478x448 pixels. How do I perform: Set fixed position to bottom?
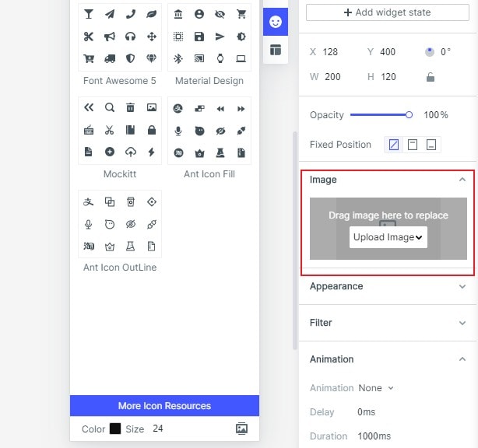pos(431,145)
